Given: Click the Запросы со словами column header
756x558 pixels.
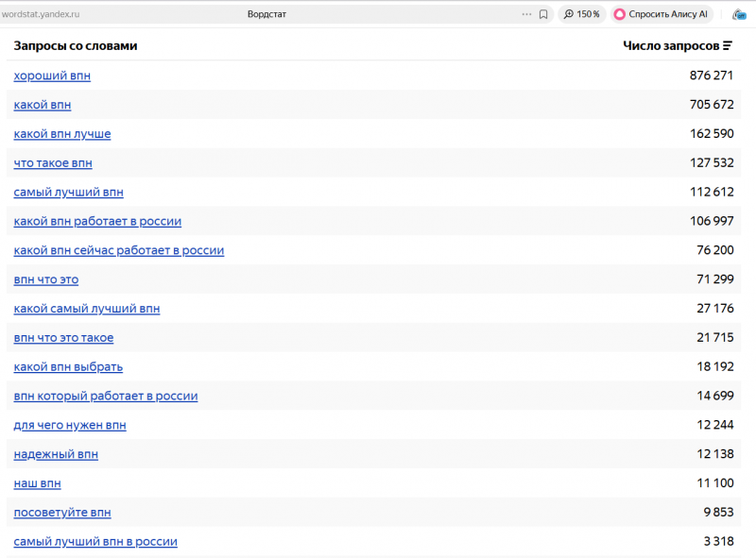Looking at the screenshot, I should coord(76,46).
